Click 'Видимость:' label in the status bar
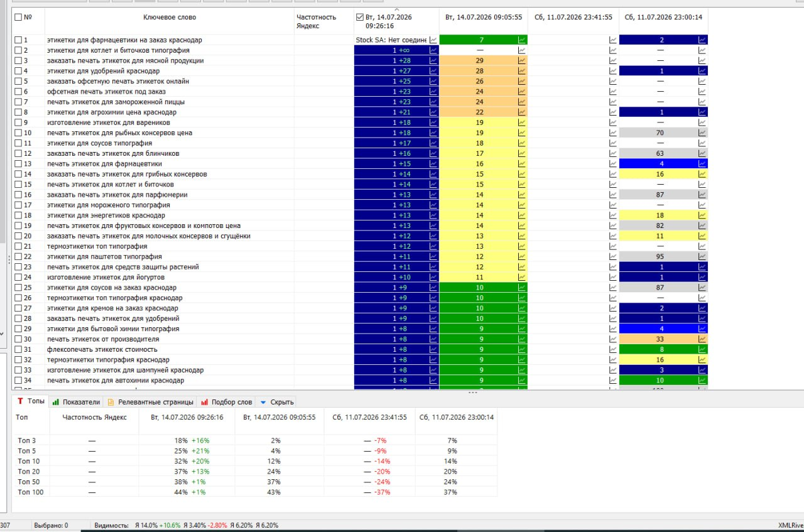The image size is (804, 532). [111, 525]
